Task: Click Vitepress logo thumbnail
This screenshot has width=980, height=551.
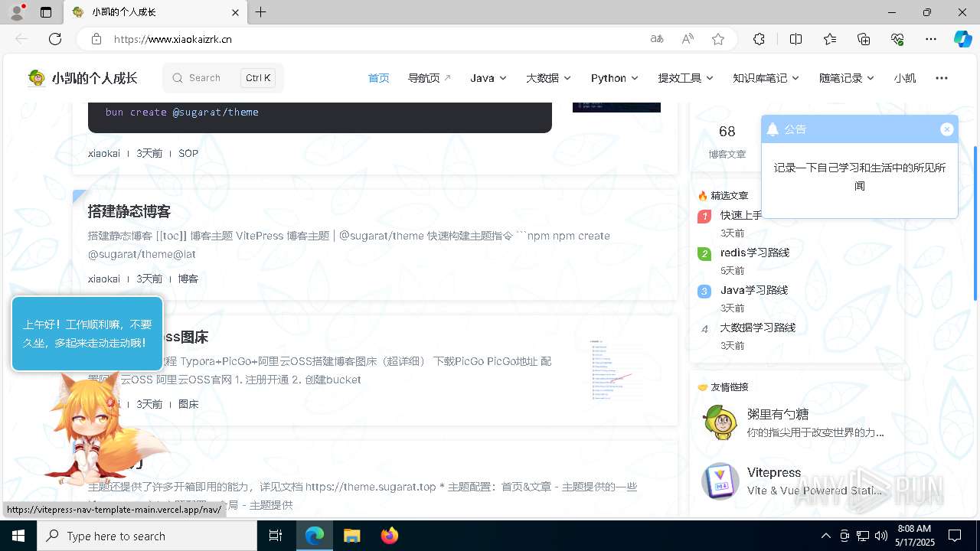Action: pyautogui.click(x=720, y=481)
